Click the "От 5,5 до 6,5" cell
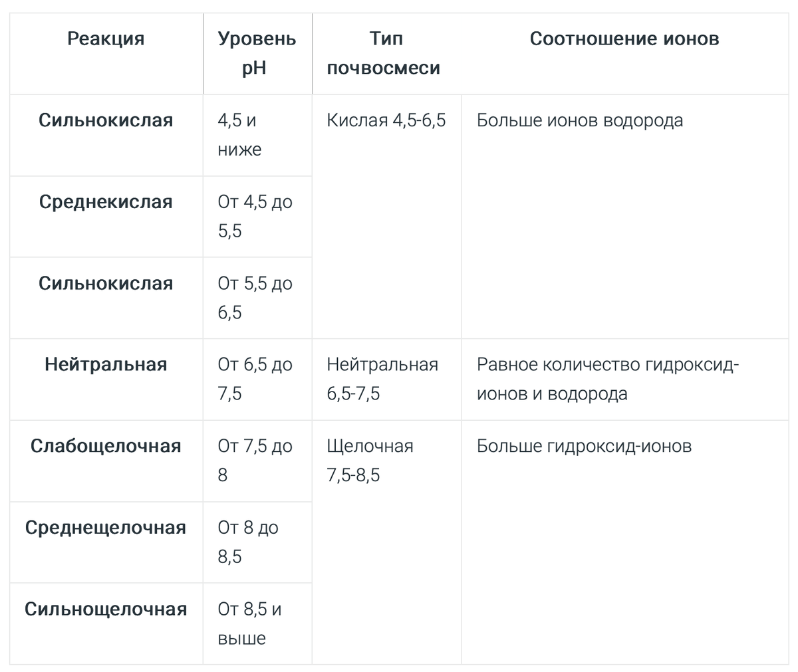This screenshot has width=798, height=672. [255, 298]
